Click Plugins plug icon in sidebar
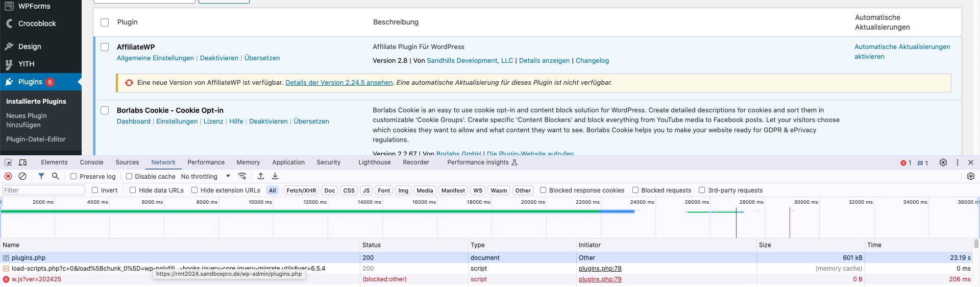 click(9, 82)
